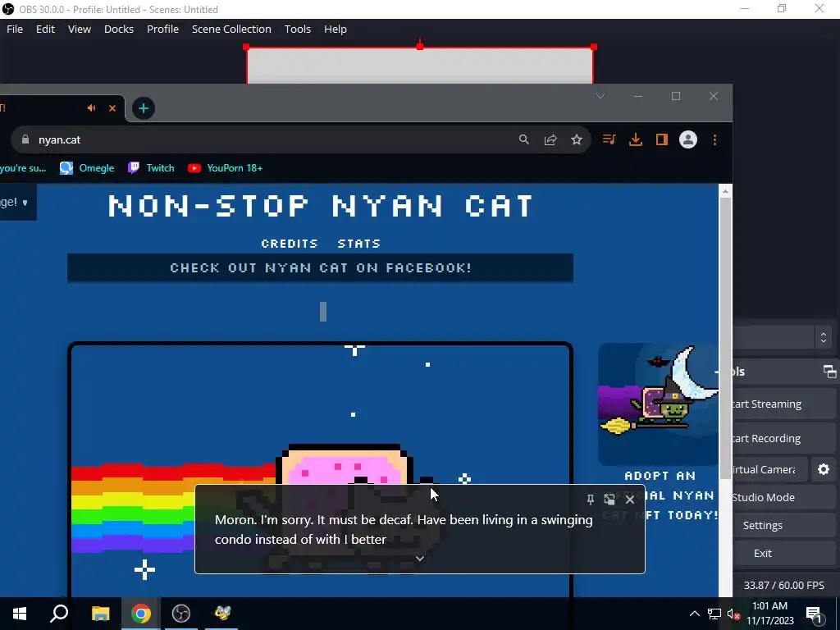Viewport: 840px width, 630px height.
Task: Open the bee app on taskbar
Action: (221, 614)
